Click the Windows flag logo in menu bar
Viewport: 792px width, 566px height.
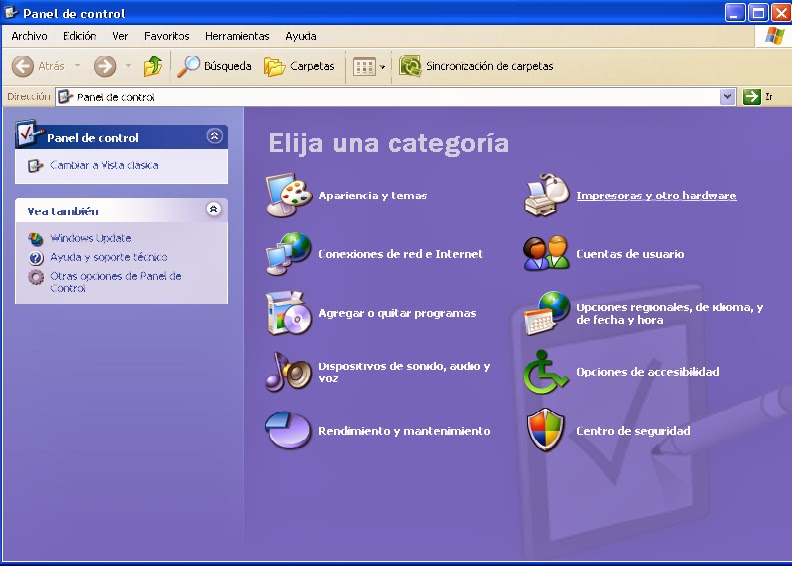(x=774, y=36)
